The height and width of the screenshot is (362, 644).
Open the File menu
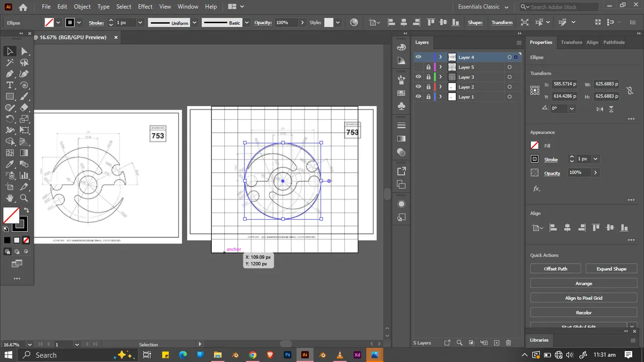tap(46, 7)
